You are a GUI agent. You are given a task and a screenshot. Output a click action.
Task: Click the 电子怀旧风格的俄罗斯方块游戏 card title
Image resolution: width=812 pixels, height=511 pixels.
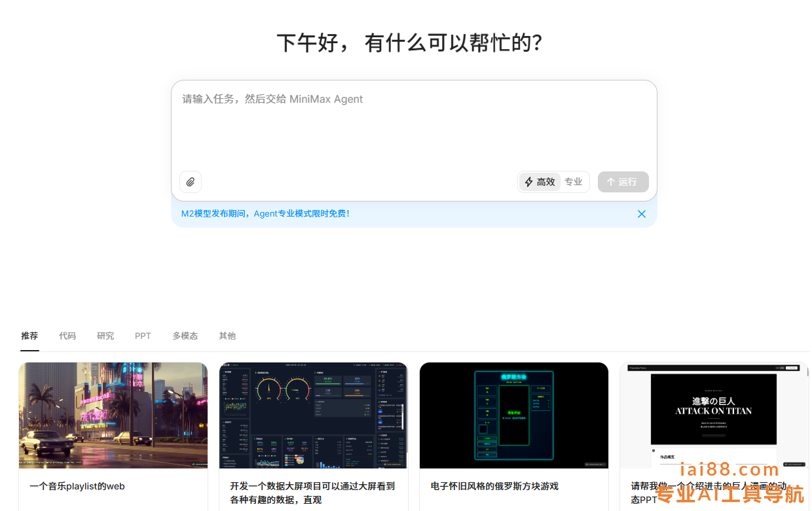(494, 486)
